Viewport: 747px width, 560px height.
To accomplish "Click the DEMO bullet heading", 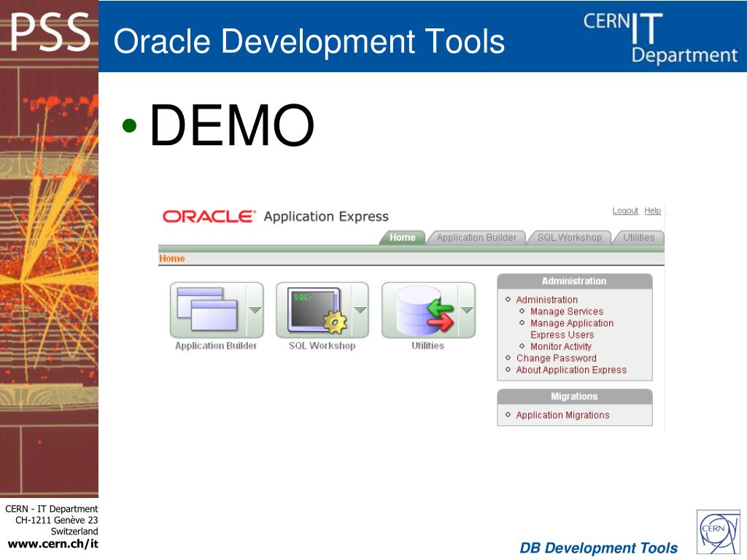I will point(232,125).
